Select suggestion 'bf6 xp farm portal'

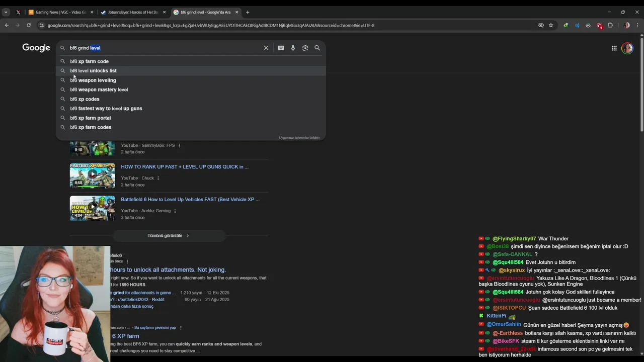(x=191, y=118)
